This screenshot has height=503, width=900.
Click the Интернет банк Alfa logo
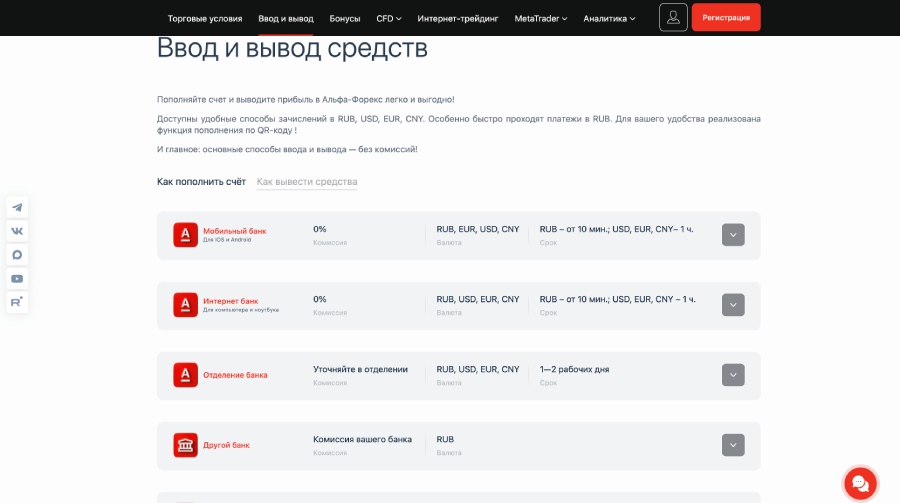(x=185, y=305)
